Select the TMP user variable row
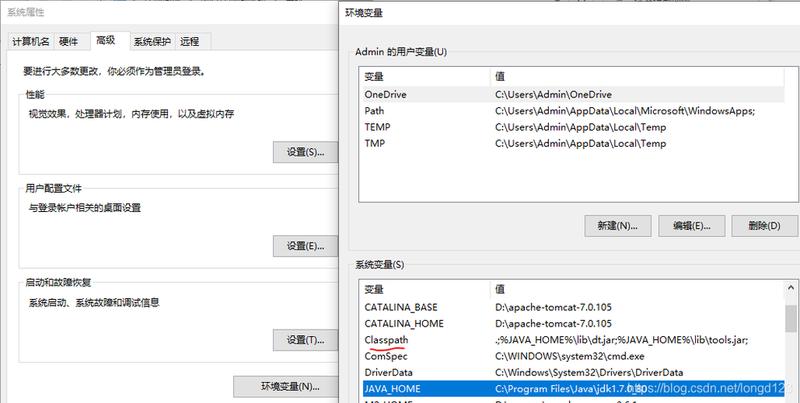The width and height of the screenshot is (800, 403). 572,143
